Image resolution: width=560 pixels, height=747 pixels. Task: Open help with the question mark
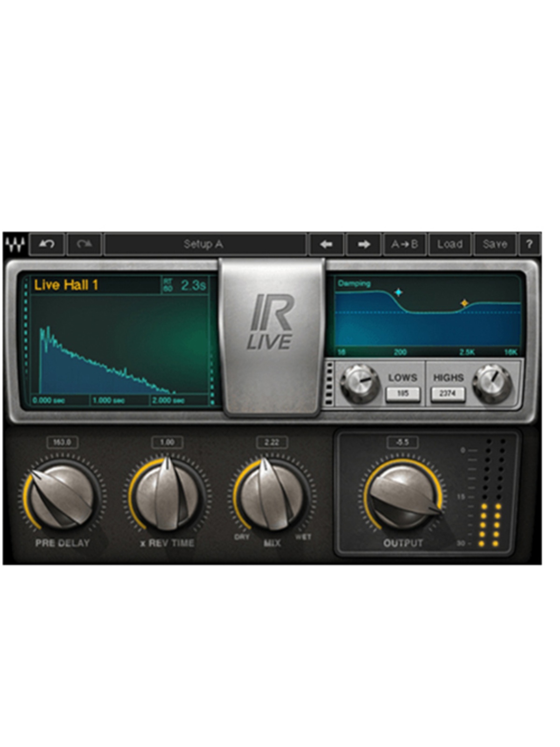click(529, 244)
